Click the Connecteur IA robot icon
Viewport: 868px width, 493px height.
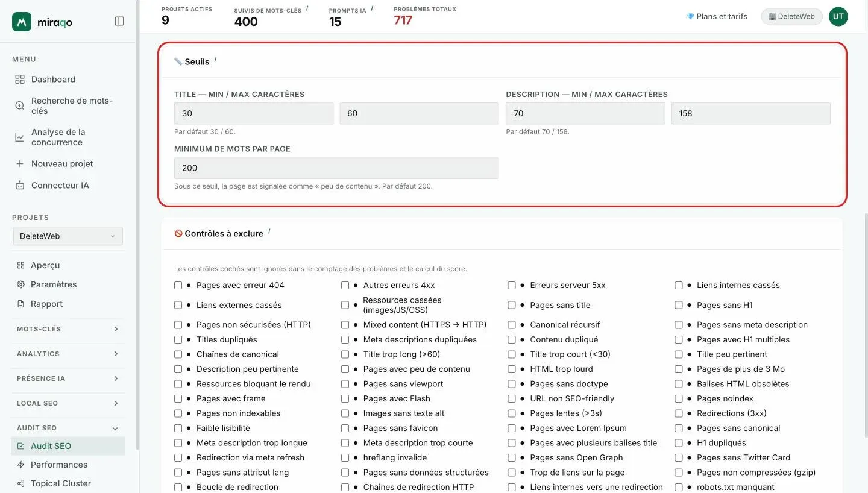coord(20,185)
